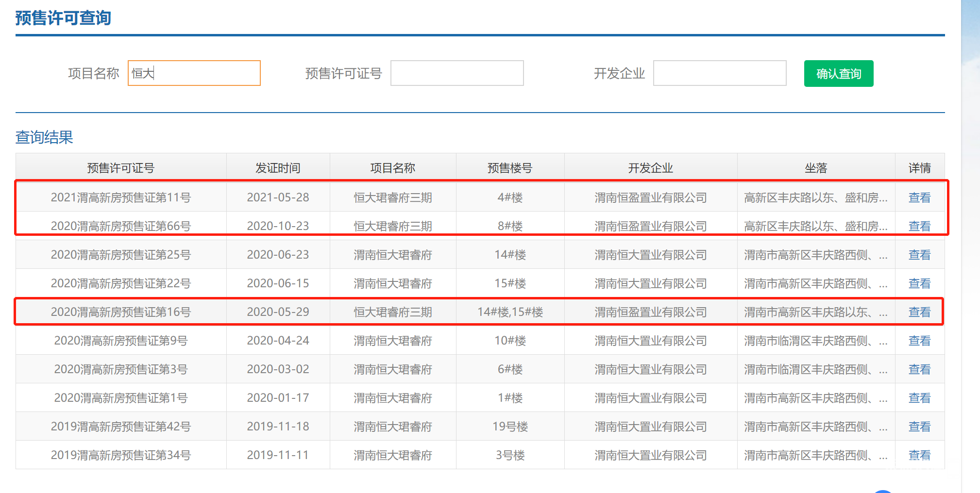Open 查看 for permit 2021第11号
Image resolution: width=980 pixels, height=493 pixels.
[919, 197]
